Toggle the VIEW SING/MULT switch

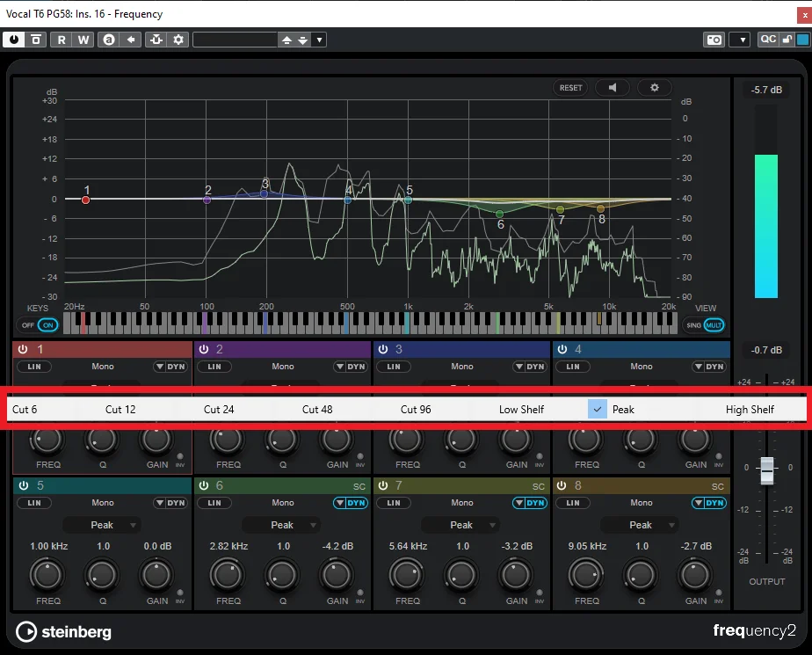tap(706, 325)
